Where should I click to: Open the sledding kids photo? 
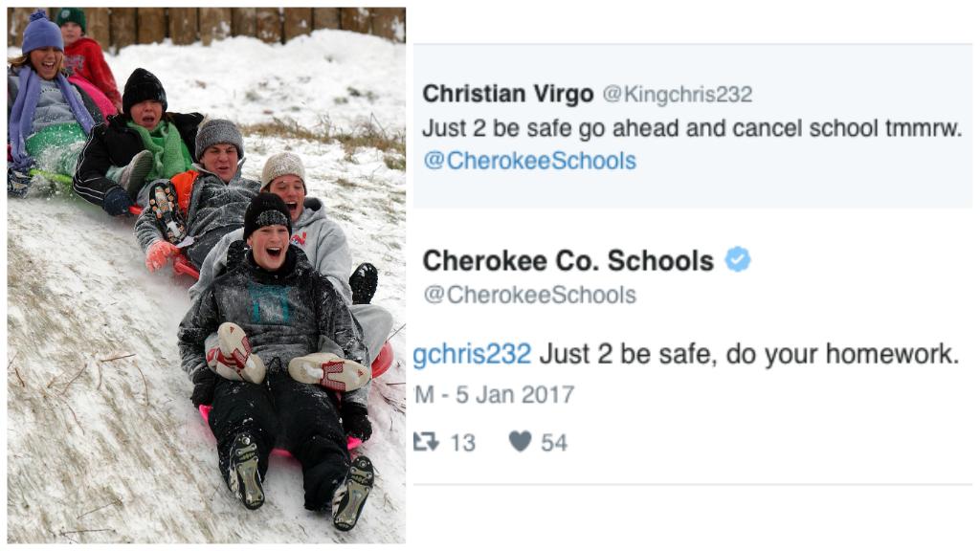coord(207,275)
